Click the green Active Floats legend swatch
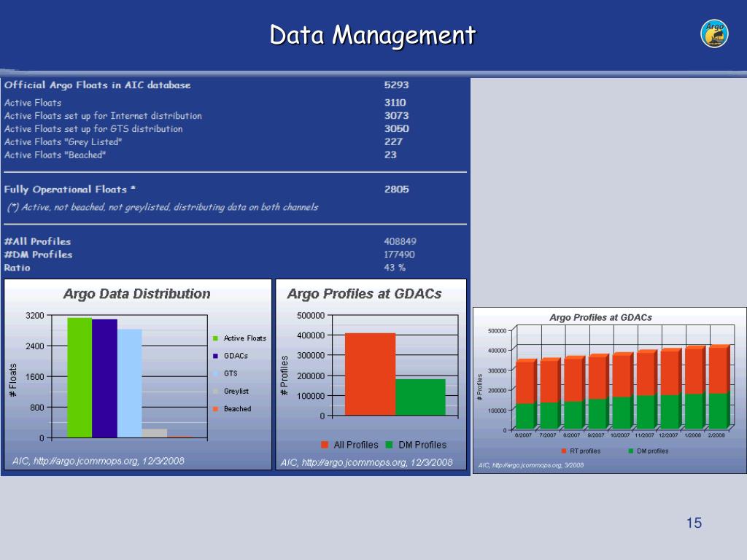This screenshot has width=747, height=560. point(215,338)
